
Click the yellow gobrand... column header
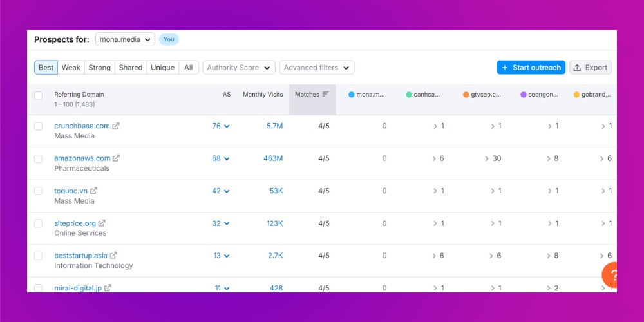592,95
